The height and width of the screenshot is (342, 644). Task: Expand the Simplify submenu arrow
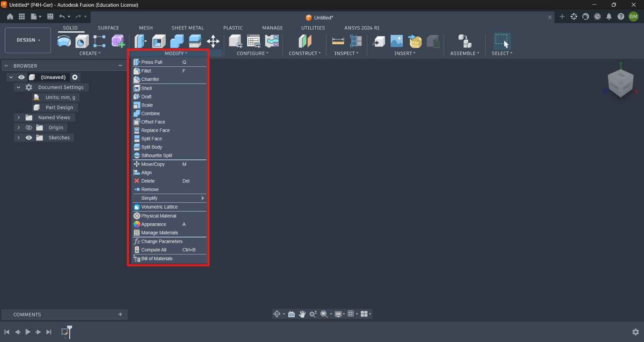pos(203,198)
